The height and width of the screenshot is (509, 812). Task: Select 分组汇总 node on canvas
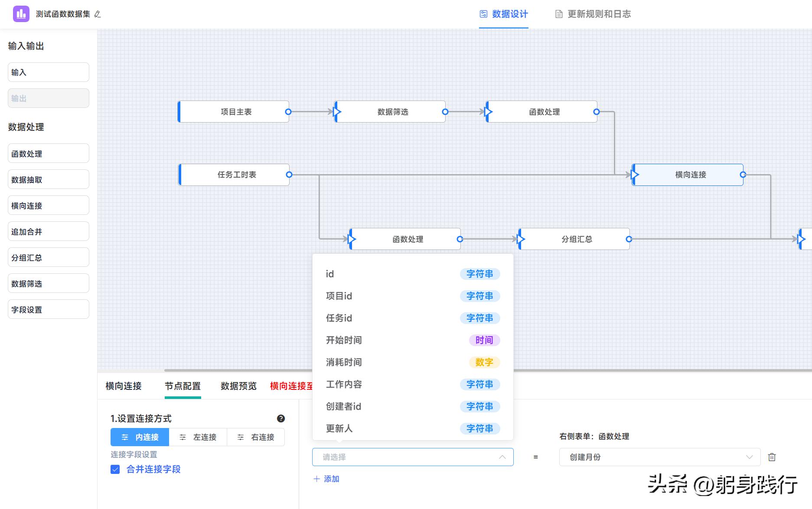click(574, 239)
